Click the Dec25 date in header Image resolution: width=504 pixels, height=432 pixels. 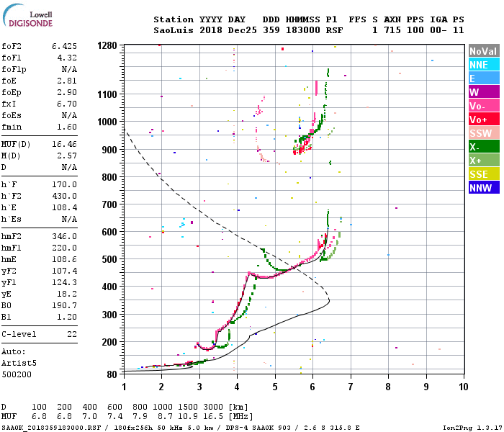243,30
